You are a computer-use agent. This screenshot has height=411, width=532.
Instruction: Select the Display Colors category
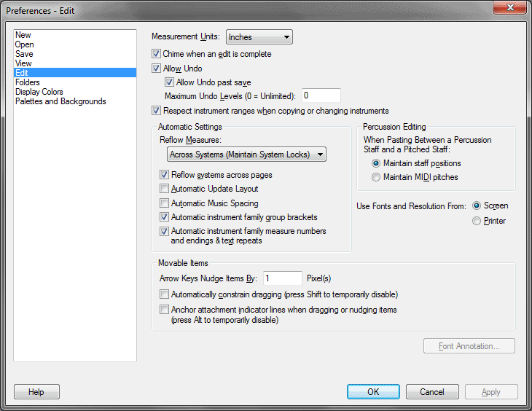[x=39, y=92]
